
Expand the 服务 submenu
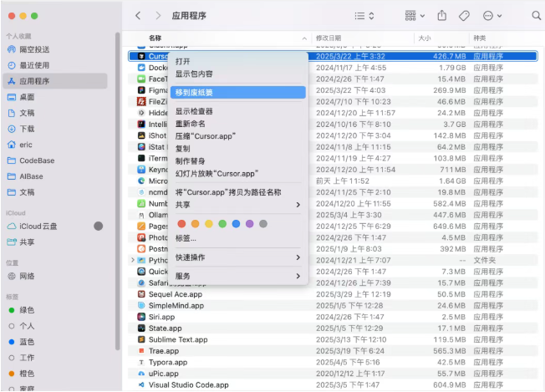point(238,277)
